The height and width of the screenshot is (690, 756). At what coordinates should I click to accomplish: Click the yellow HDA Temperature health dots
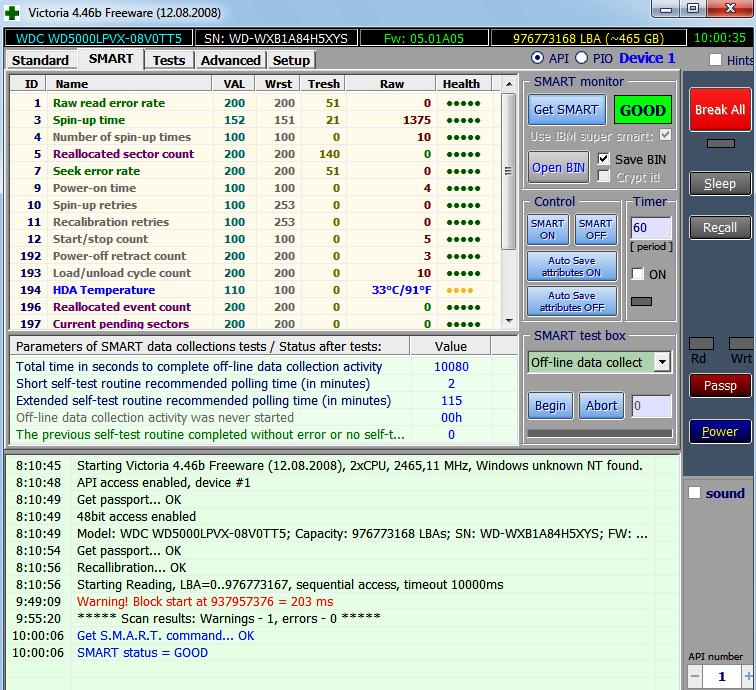click(x=459, y=290)
